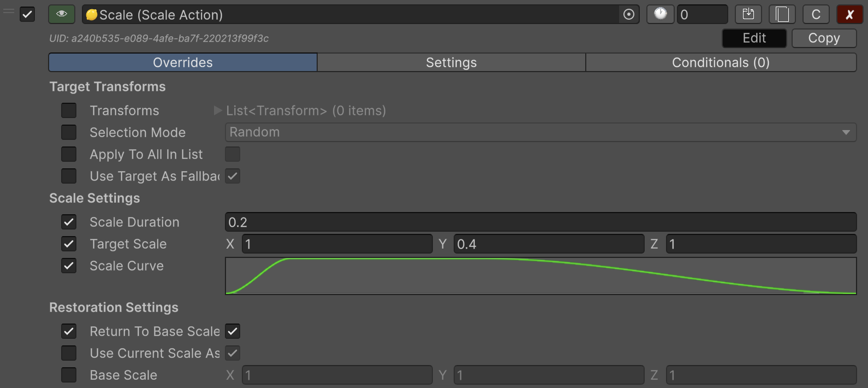Remove the action with red X
The image size is (868, 388).
[x=849, y=14]
